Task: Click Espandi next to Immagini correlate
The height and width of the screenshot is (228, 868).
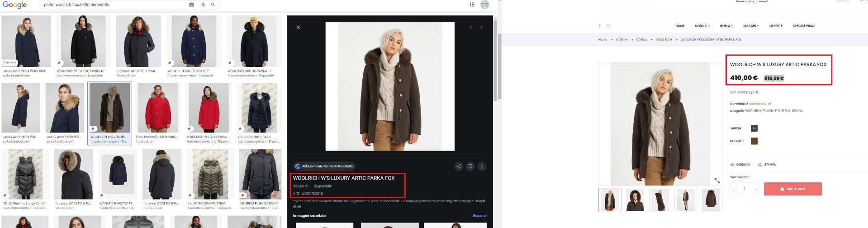Action: [479, 216]
